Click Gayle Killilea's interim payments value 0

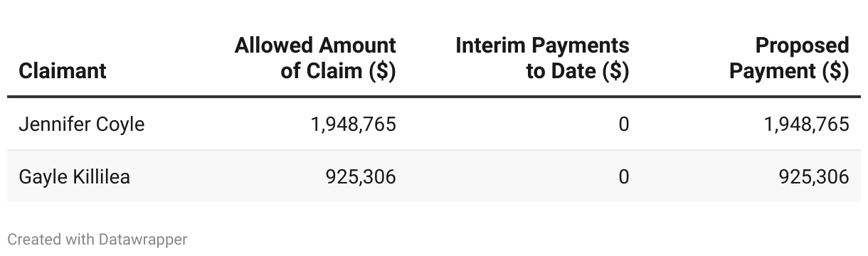[624, 176]
